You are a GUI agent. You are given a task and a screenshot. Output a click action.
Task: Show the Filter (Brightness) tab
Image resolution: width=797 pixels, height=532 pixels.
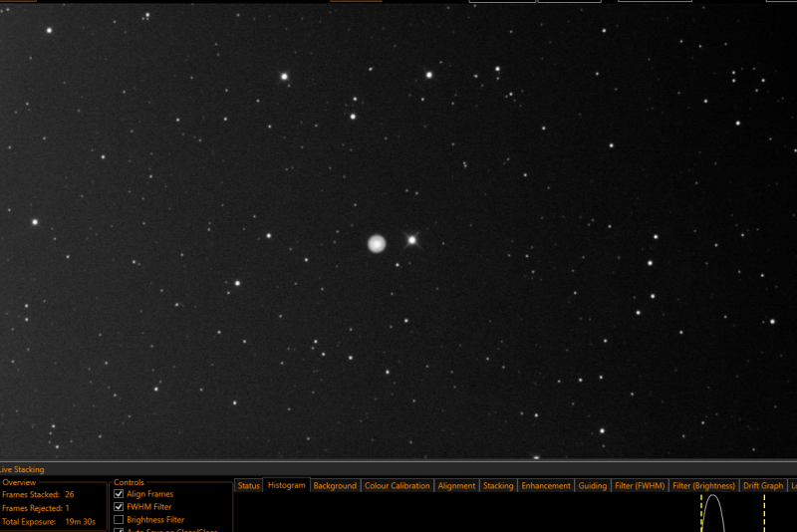pos(703,486)
